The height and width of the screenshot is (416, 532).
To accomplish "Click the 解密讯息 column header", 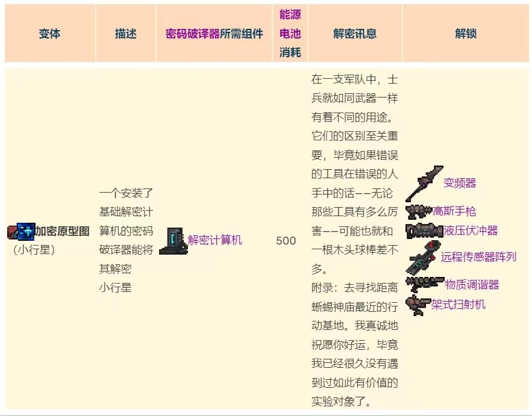I will pyautogui.click(x=354, y=34).
